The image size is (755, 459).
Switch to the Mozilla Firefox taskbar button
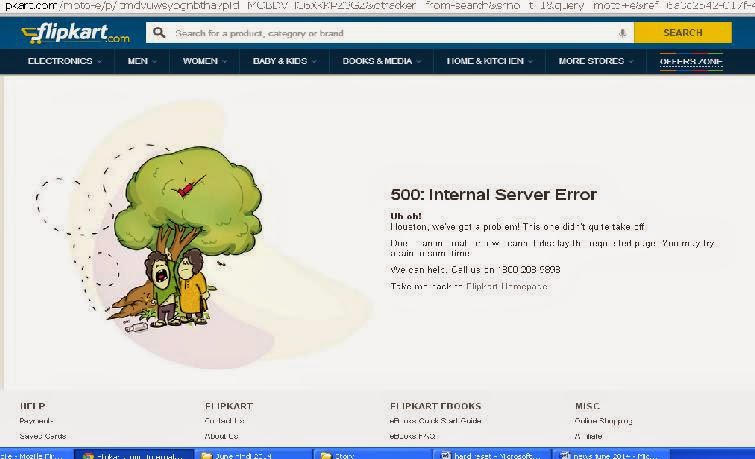tap(36, 455)
